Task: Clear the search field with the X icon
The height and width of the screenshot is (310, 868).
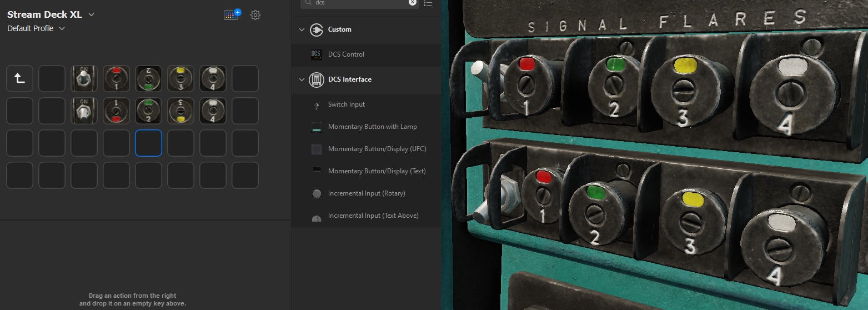Action: tap(413, 2)
